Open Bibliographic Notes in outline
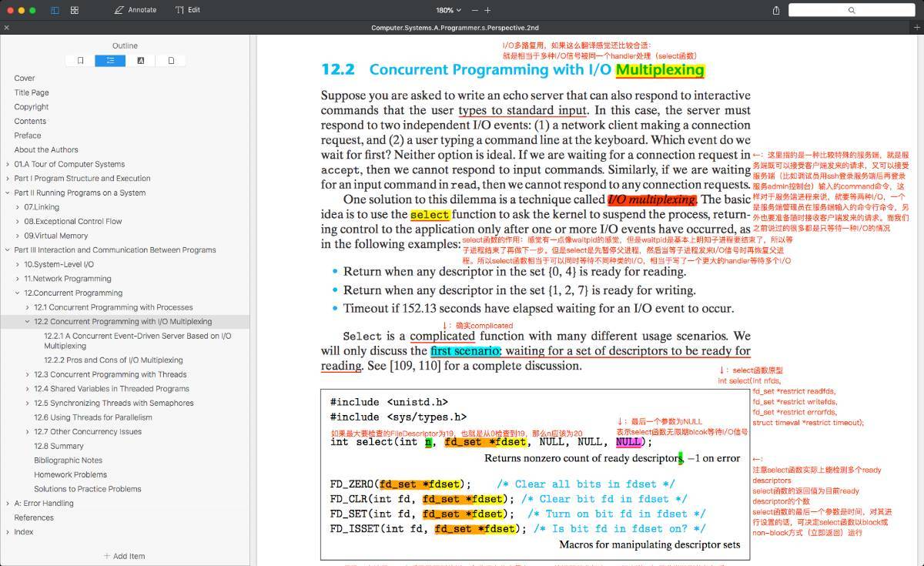 [68, 461]
